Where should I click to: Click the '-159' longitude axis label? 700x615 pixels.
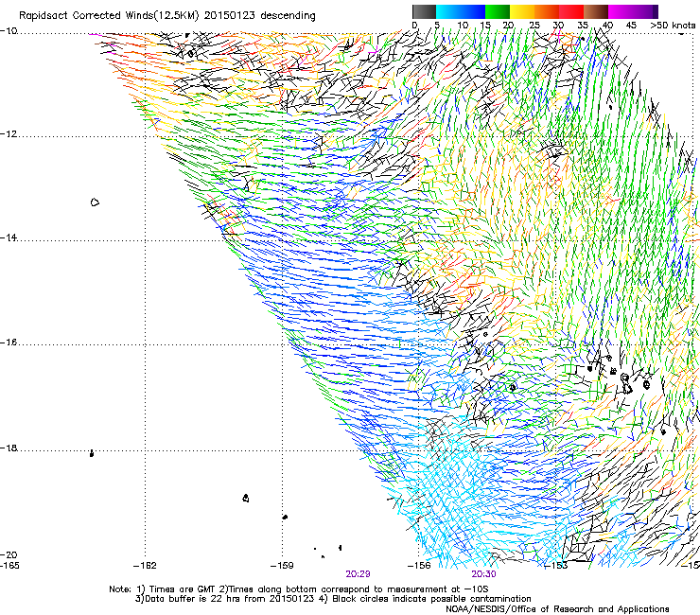282,566
